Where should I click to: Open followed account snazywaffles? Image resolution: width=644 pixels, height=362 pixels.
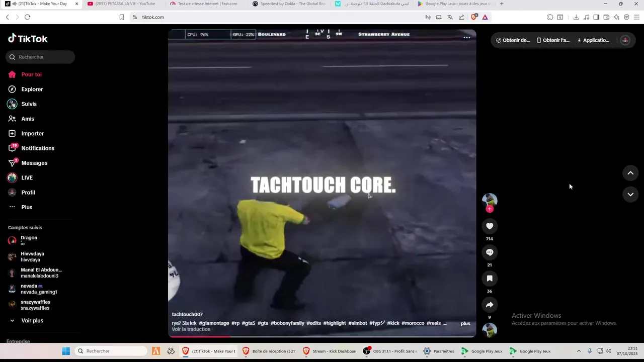(34, 305)
